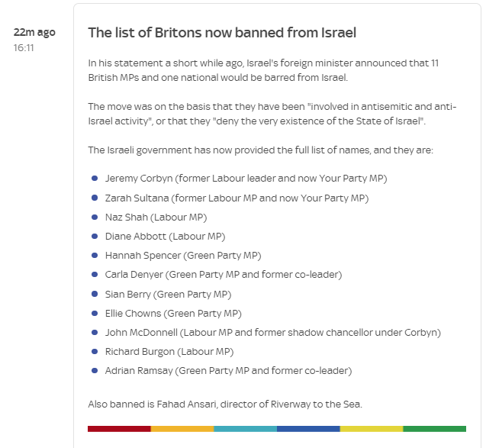Screen dimensions: 486x448
Task: Click the bullet point beside Jeremy Corbyn
Action: click(95, 179)
